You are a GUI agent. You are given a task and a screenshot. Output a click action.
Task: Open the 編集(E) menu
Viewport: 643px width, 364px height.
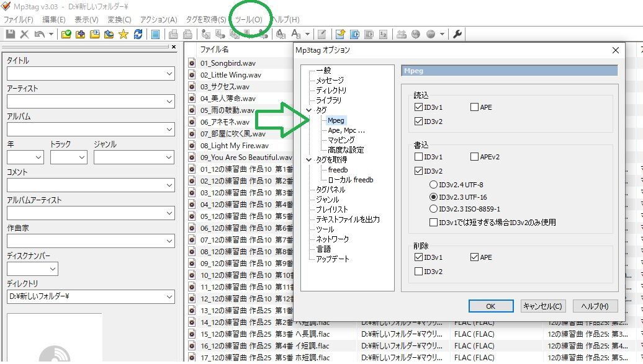point(54,20)
